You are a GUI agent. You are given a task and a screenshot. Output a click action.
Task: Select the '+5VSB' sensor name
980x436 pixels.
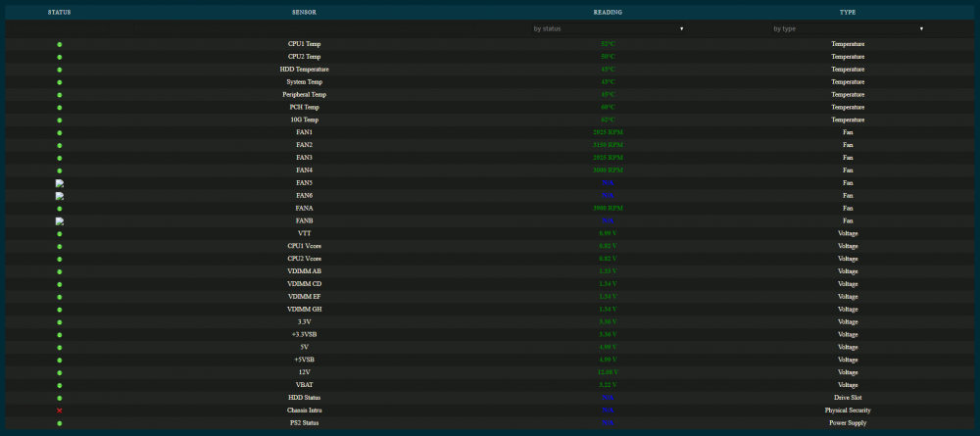tap(304, 360)
